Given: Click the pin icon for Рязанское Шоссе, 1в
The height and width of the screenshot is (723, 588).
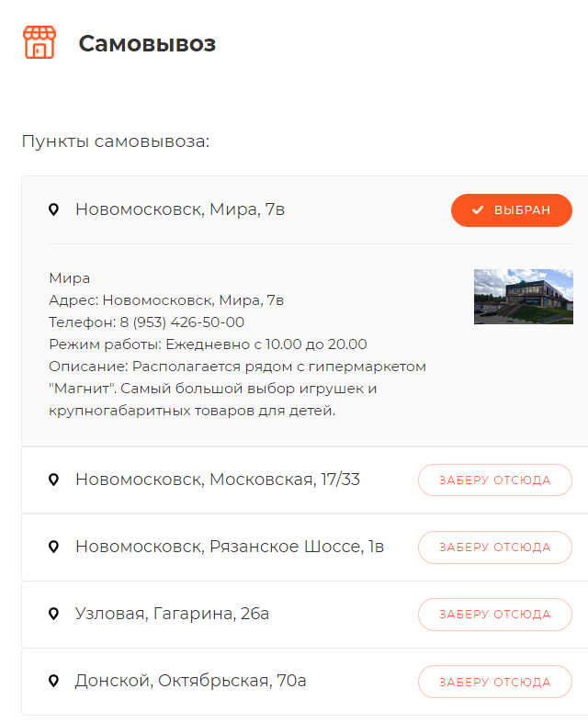Looking at the screenshot, I should [x=53, y=547].
